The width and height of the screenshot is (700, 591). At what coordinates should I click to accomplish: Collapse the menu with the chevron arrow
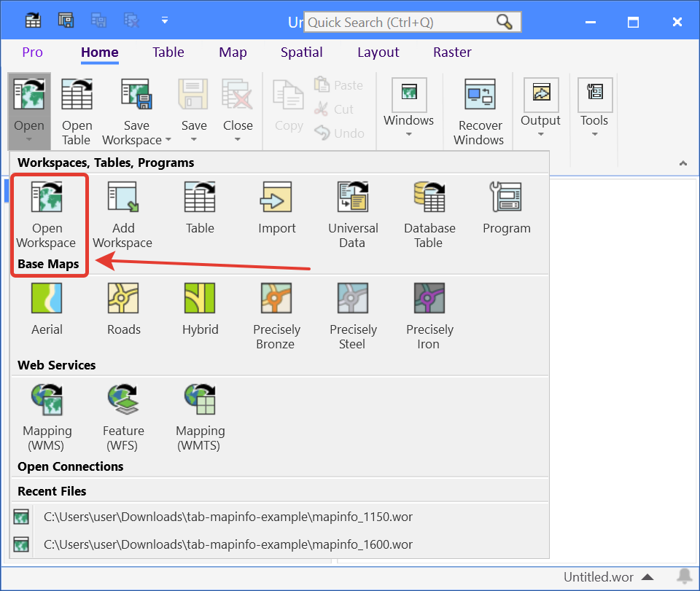683,163
